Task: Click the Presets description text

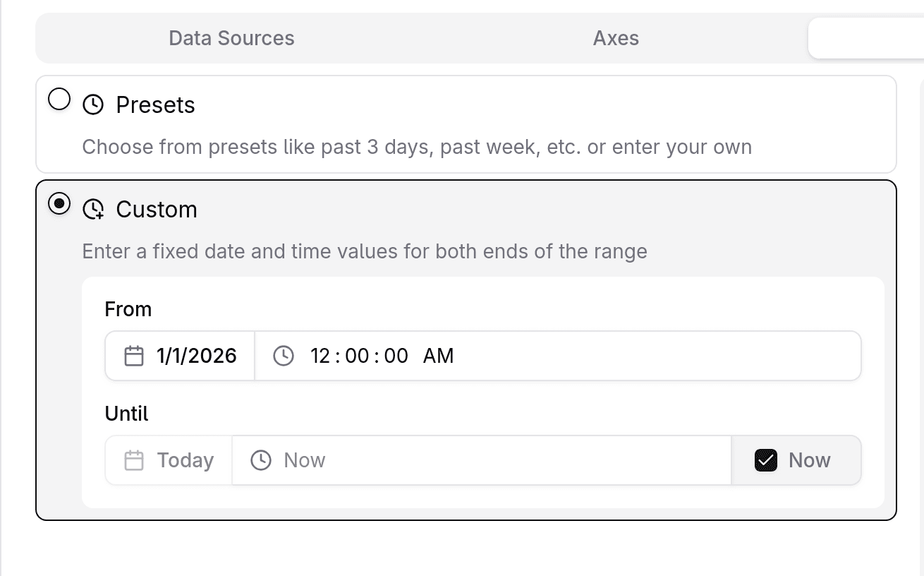Action: [417, 147]
